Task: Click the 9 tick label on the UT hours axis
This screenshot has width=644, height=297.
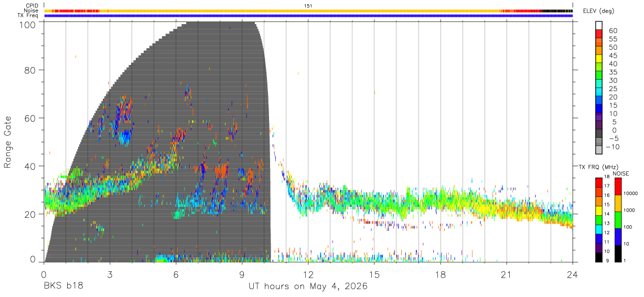Action: tap(242, 275)
